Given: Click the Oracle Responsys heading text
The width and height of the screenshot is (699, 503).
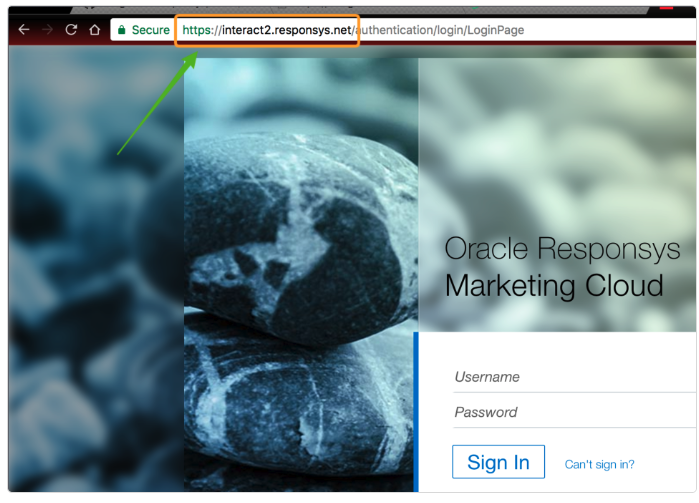Looking at the screenshot, I should (x=562, y=249).
